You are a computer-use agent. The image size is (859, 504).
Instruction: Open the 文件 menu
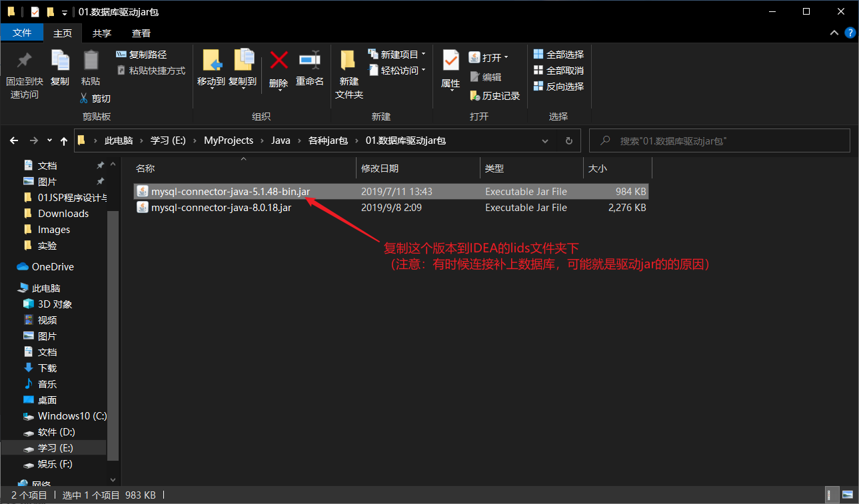(22, 33)
